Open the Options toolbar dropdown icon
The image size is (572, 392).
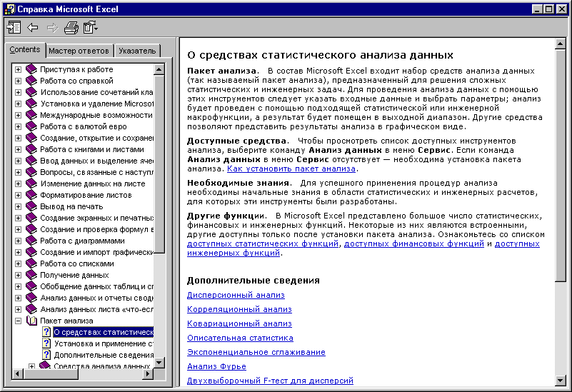pos(90,27)
